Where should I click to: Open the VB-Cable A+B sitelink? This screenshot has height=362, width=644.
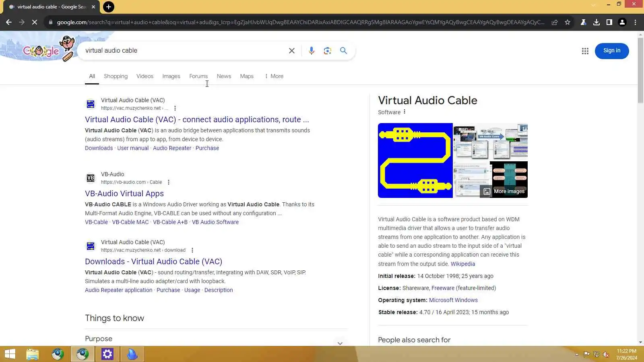click(x=170, y=222)
